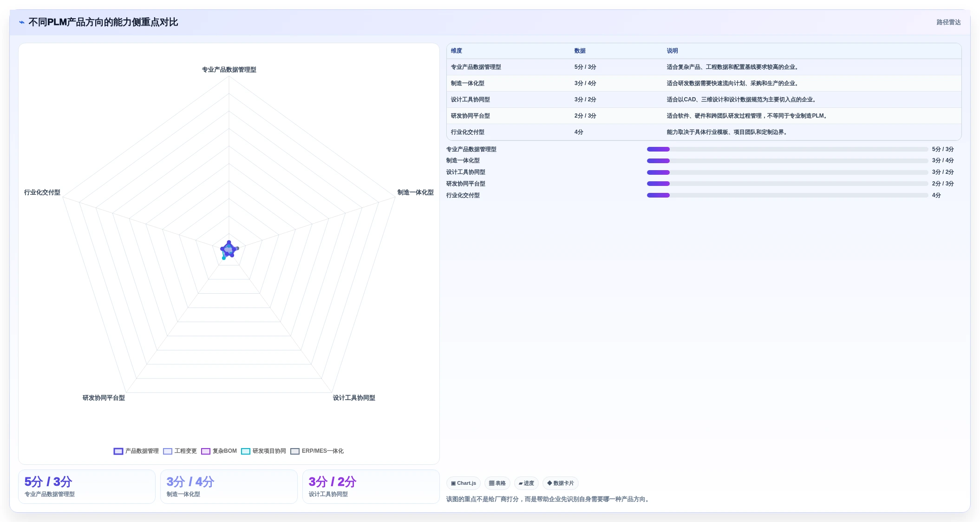Click the radar axis label 设计工具协同型

(354, 398)
